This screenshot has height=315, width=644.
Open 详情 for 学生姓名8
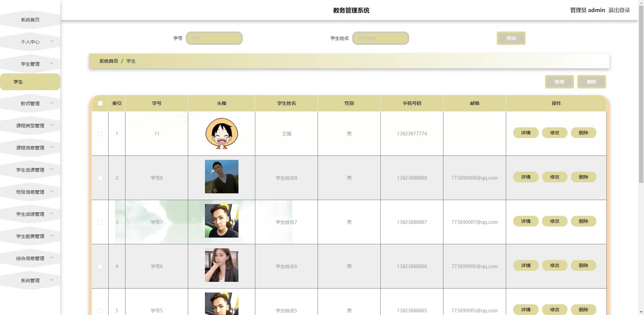click(526, 177)
